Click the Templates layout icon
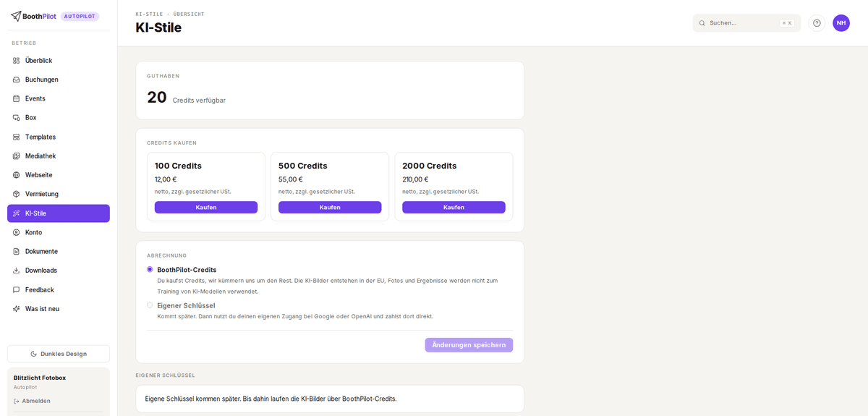The image size is (868, 416). click(x=17, y=137)
